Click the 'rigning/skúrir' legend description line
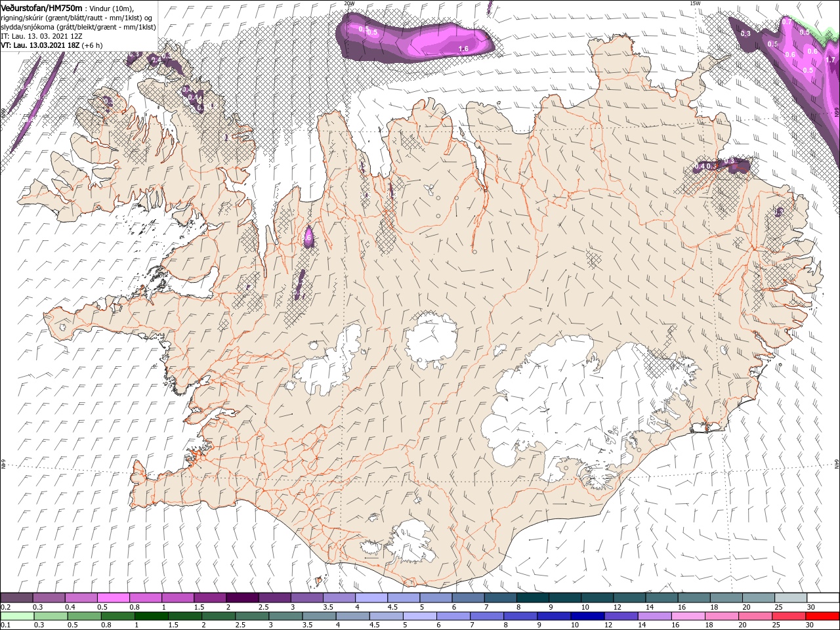The height and width of the screenshot is (630, 840). [x=77, y=17]
